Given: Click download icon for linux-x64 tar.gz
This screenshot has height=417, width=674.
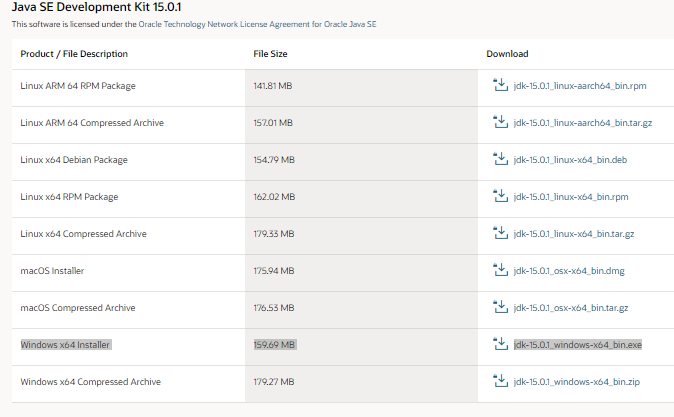Looking at the screenshot, I should [x=500, y=233].
